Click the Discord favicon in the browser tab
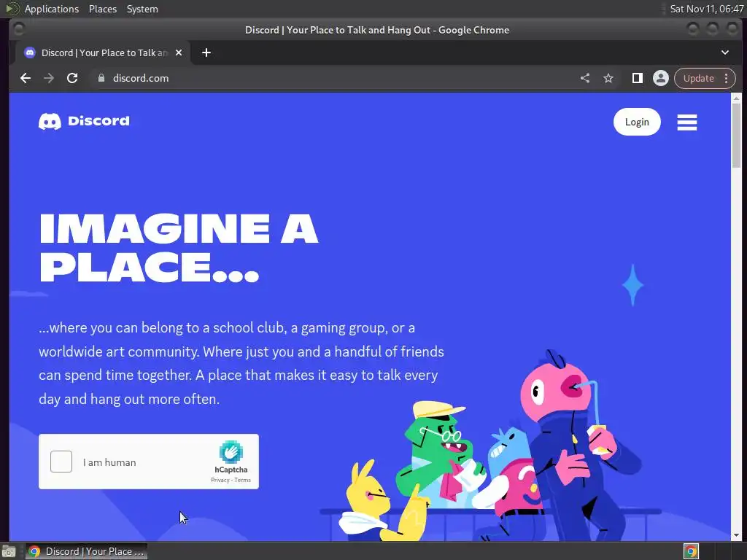The height and width of the screenshot is (560, 747). pyautogui.click(x=30, y=52)
